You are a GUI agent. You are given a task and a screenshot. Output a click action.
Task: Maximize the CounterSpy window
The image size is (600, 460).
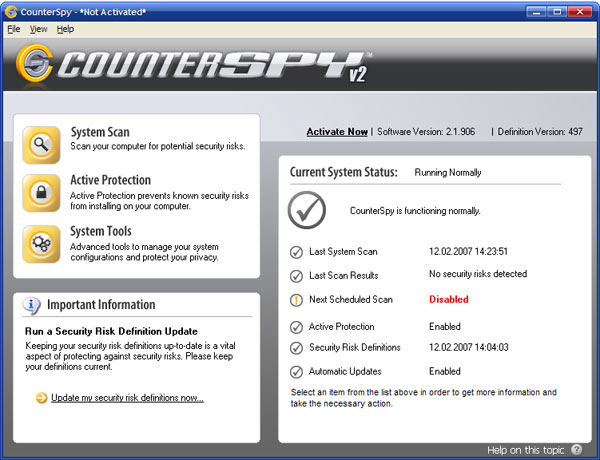557,12
